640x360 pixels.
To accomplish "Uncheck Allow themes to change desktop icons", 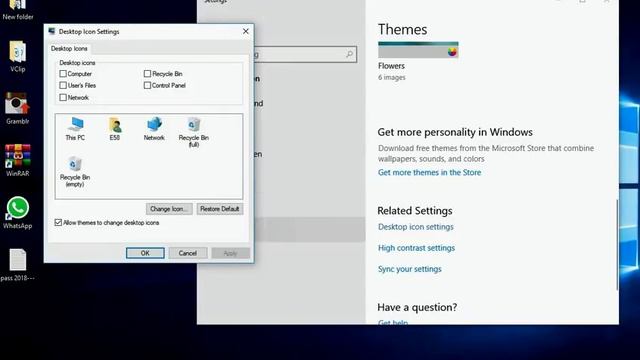I will click(58, 222).
